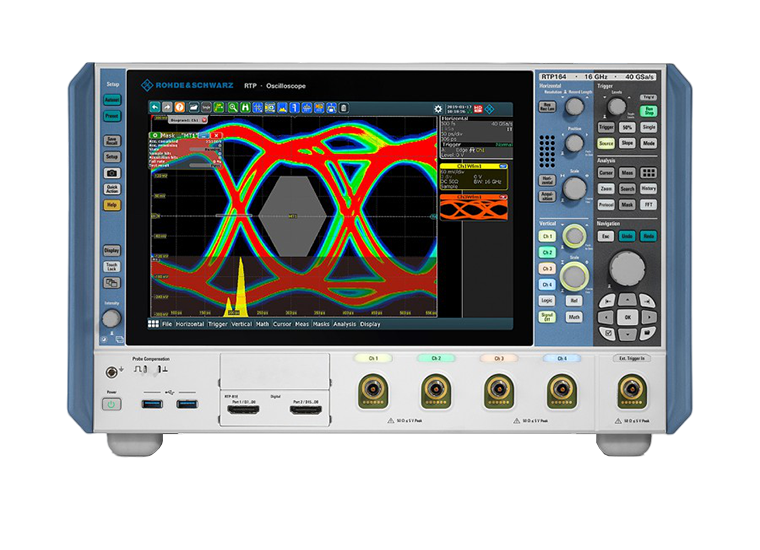Screen dimensions: 760x550
Task: Toggle channel with the Ch 2 key
Action: click(547, 252)
